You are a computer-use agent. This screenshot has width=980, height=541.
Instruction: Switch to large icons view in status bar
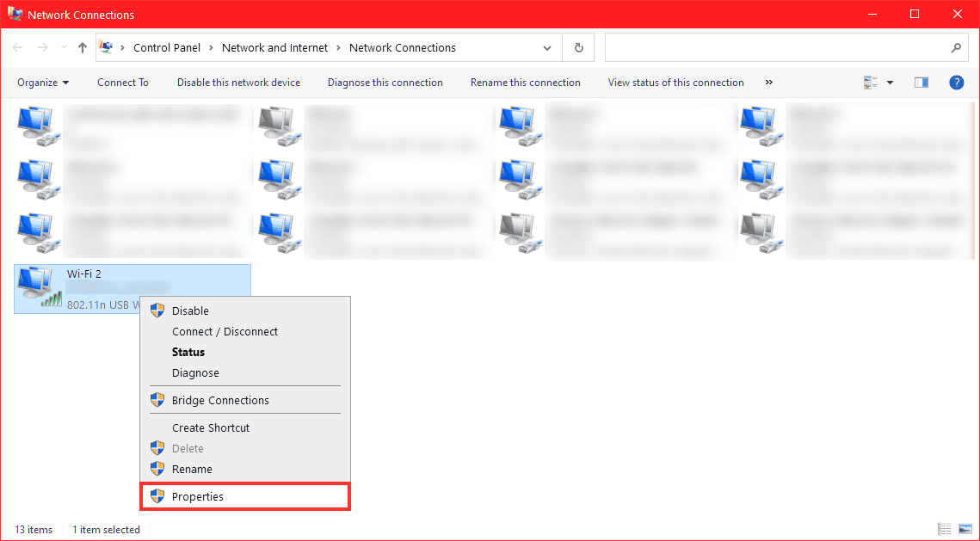965,529
